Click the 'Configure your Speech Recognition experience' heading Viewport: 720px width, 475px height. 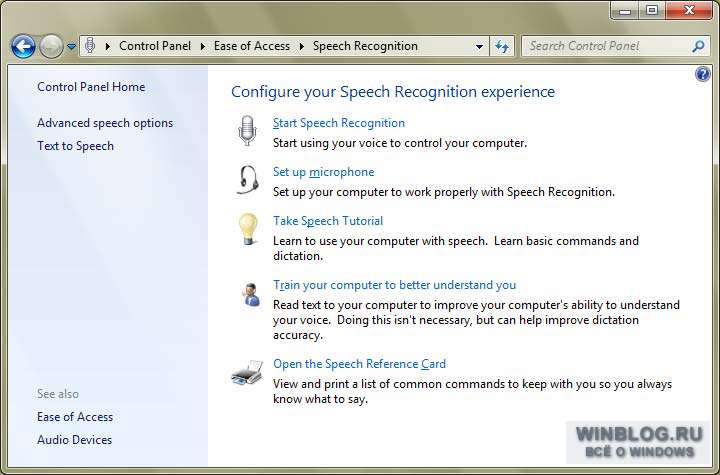coord(393,91)
